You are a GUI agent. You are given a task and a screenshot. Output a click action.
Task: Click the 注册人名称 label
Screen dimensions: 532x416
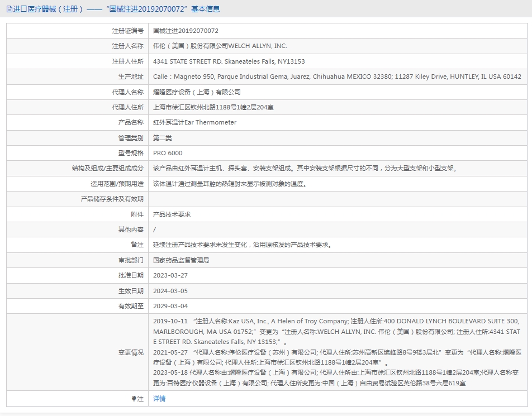[x=128, y=46]
